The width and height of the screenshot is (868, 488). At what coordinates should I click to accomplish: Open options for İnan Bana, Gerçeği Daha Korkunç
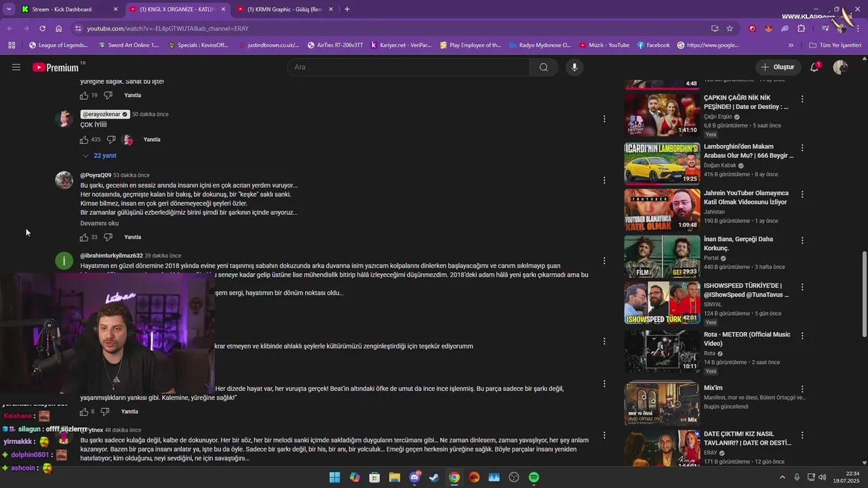802,241
